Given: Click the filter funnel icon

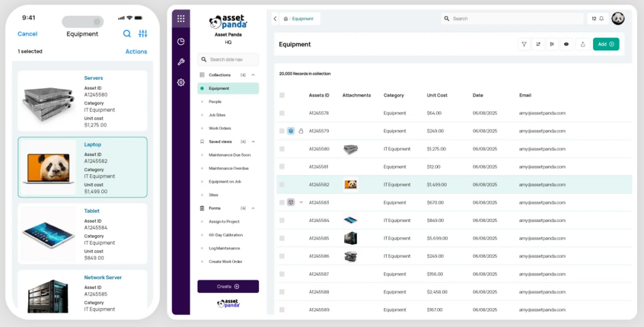Looking at the screenshot, I should pyautogui.click(x=524, y=44).
